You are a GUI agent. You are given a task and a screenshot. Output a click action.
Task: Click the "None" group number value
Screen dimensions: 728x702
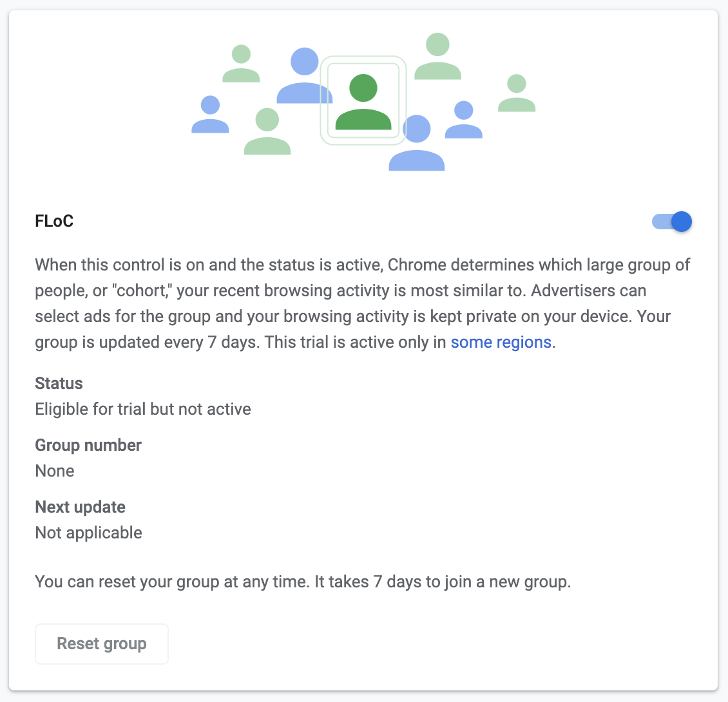pos(55,471)
